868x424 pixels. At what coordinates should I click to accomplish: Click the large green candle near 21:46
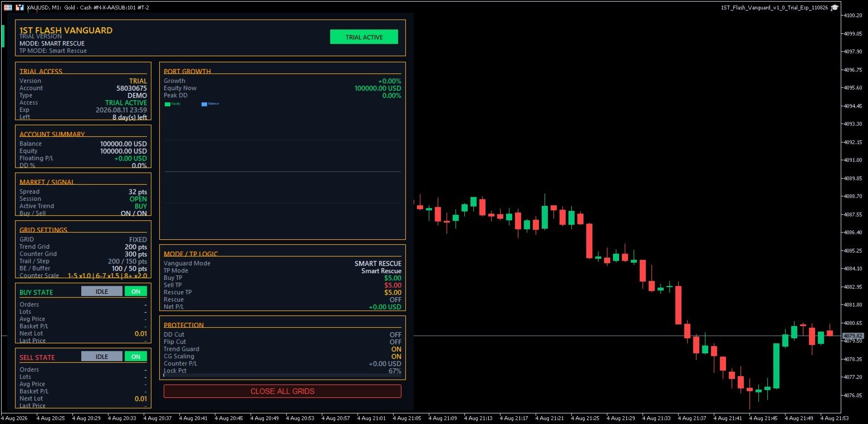click(x=776, y=366)
